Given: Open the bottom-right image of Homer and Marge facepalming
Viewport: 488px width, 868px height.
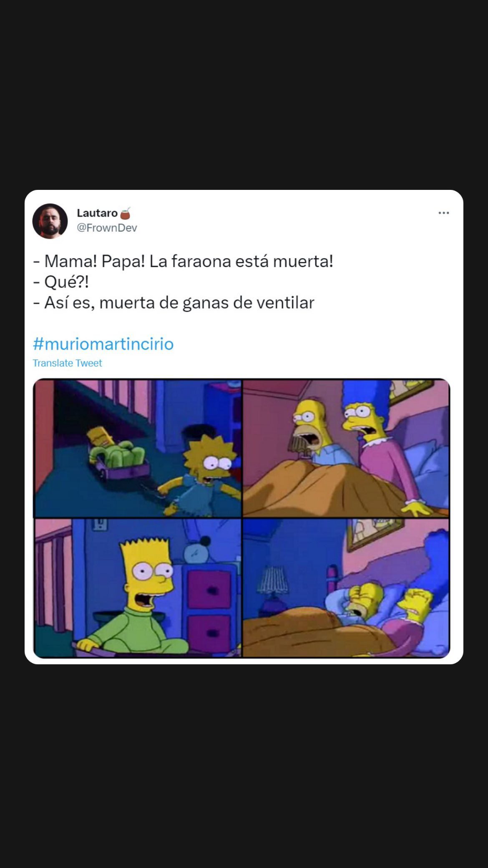Looking at the screenshot, I should click(346, 588).
